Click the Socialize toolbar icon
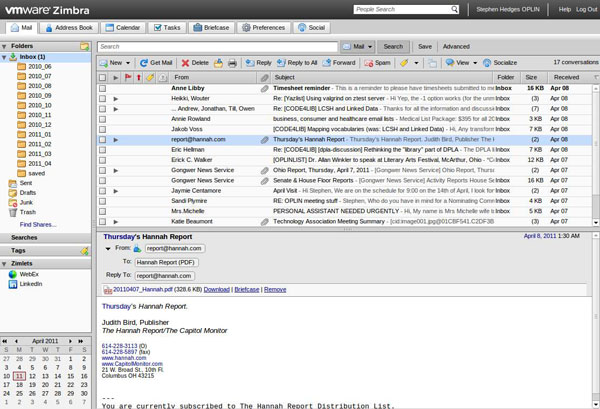 click(x=499, y=62)
